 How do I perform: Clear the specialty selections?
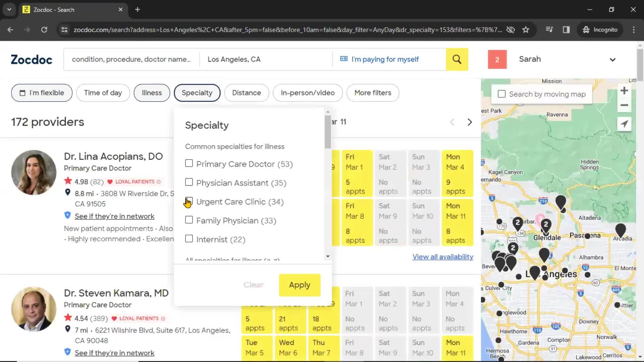[x=254, y=285]
